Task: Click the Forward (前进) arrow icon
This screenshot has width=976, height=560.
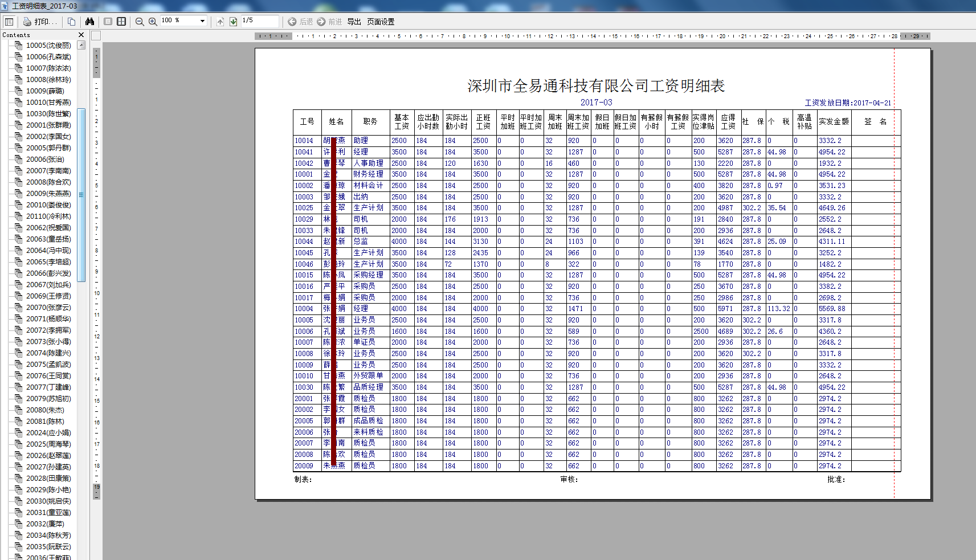Action: (321, 22)
